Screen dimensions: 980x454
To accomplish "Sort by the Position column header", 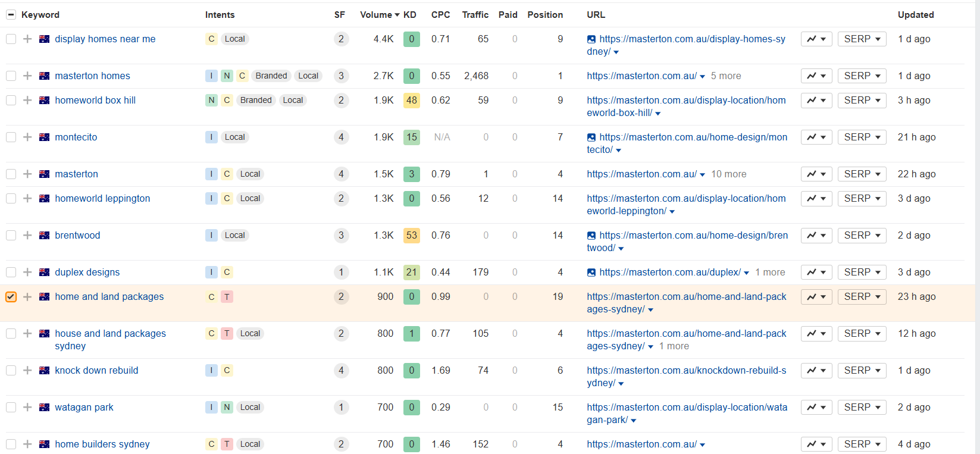I will click(544, 15).
